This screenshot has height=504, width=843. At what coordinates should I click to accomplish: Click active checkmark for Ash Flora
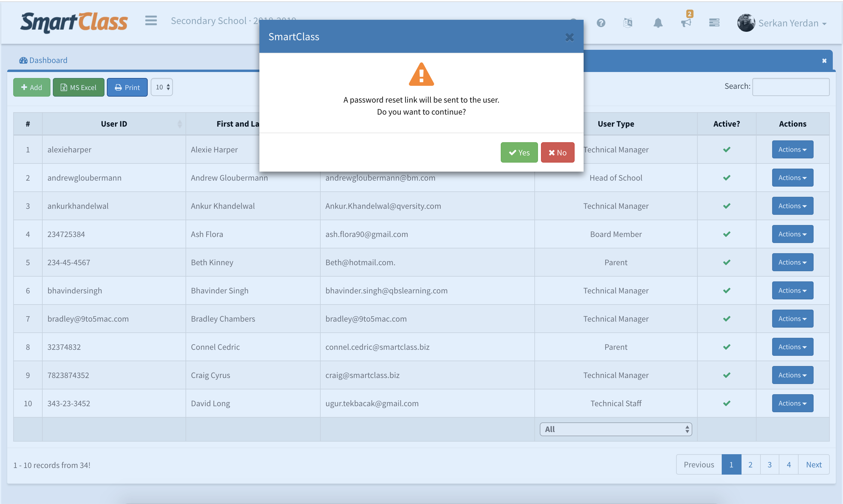click(x=727, y=234)
